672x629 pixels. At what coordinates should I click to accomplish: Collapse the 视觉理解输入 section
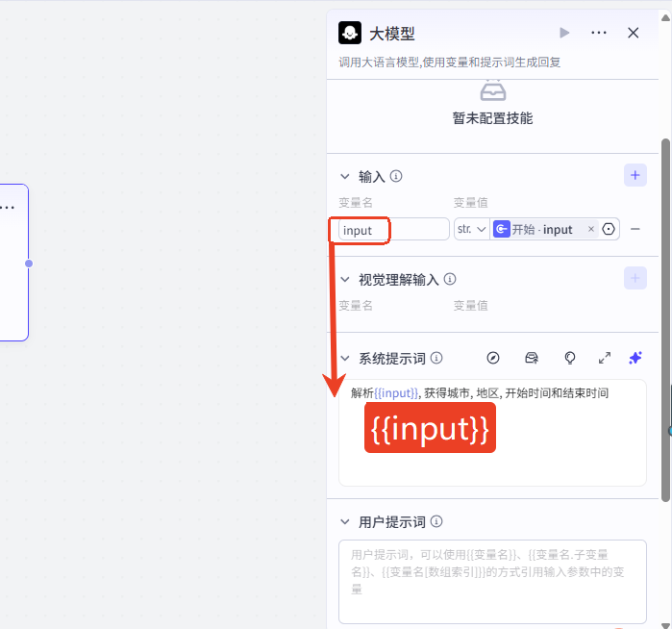[345, 280]
